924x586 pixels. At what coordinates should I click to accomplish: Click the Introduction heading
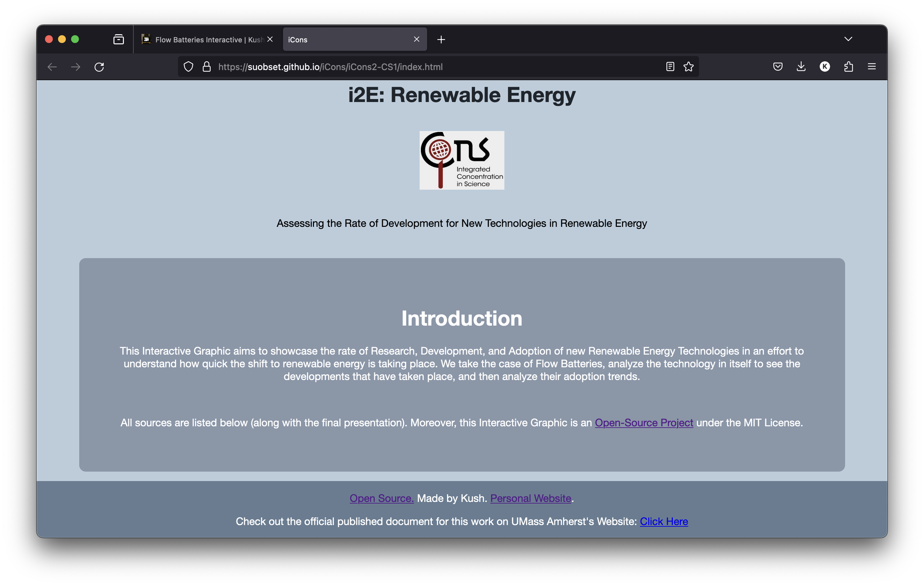(462, 318)
